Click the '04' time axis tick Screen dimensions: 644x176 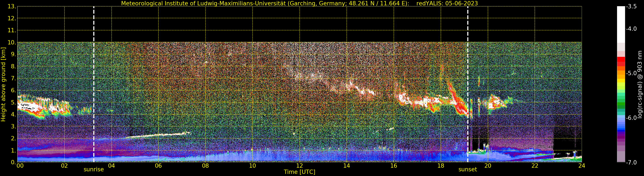111,166
